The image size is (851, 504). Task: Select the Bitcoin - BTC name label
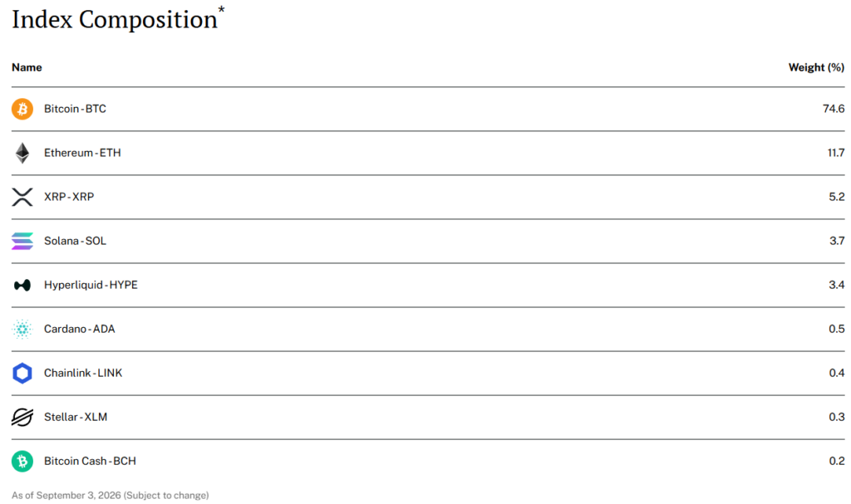[75, 109]
